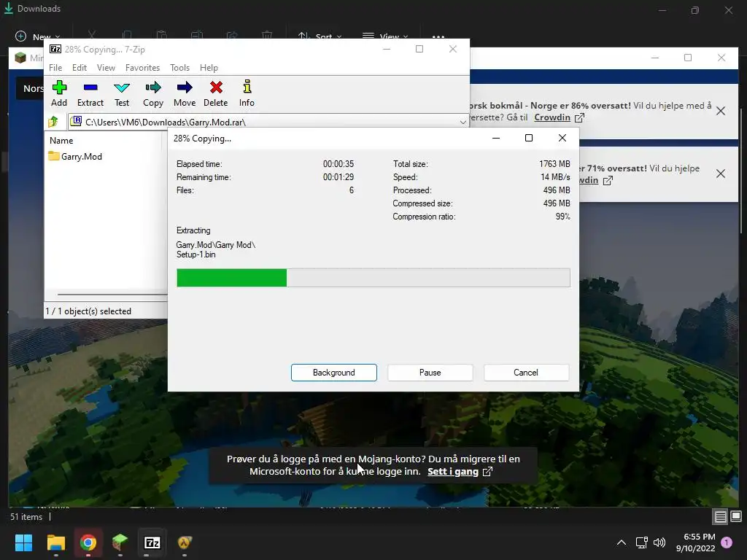Switch explorer to large thumbnails view
747x560 pixels.
click(x=736, y=517)
